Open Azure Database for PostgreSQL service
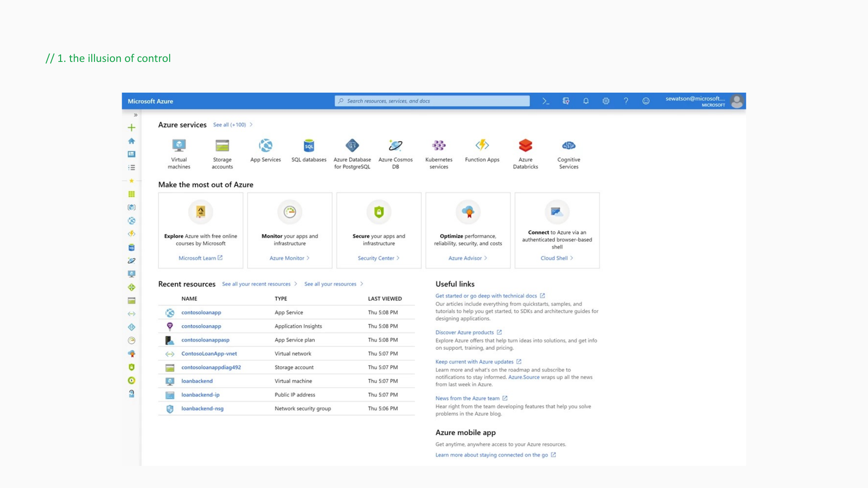This screenshot has height=488, width=868. (352, 154)
